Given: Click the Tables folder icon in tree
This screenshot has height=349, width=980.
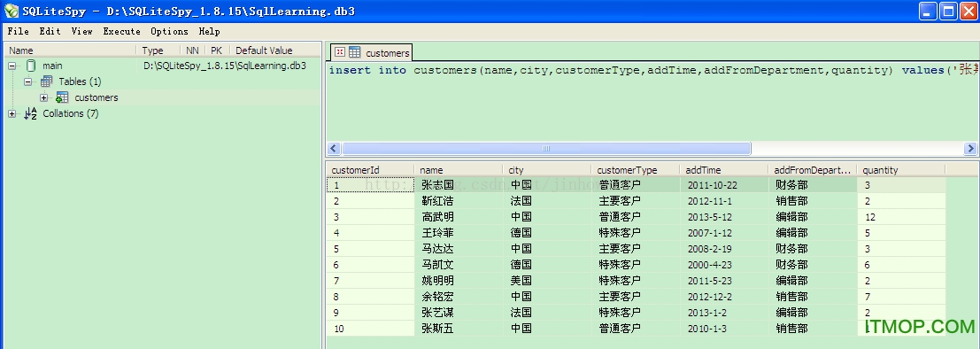Looking at the screenshot, I should (x=46, y=81).
